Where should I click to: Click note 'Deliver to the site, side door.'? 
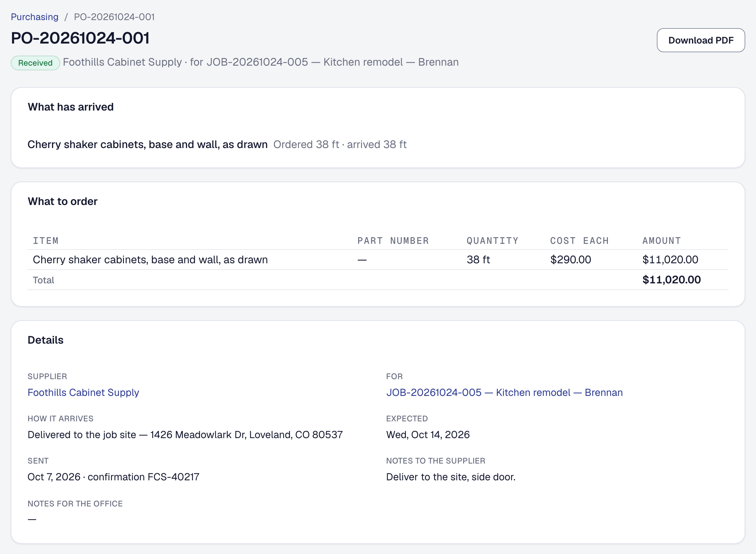451,477
